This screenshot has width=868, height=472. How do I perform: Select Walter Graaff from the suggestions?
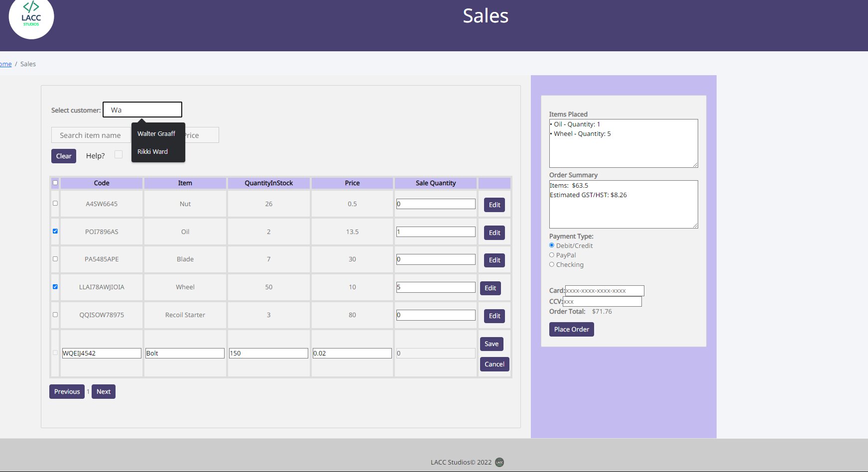click(156, 133)
